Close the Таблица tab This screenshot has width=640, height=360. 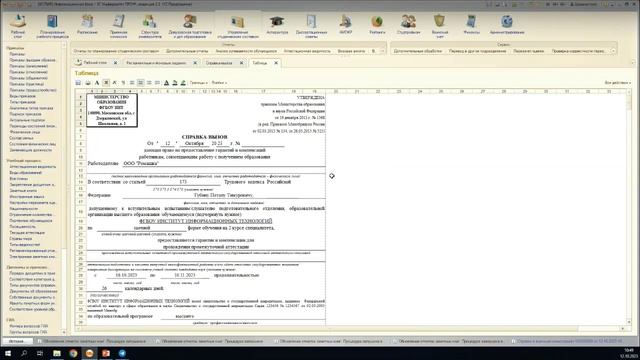(276, 63)
